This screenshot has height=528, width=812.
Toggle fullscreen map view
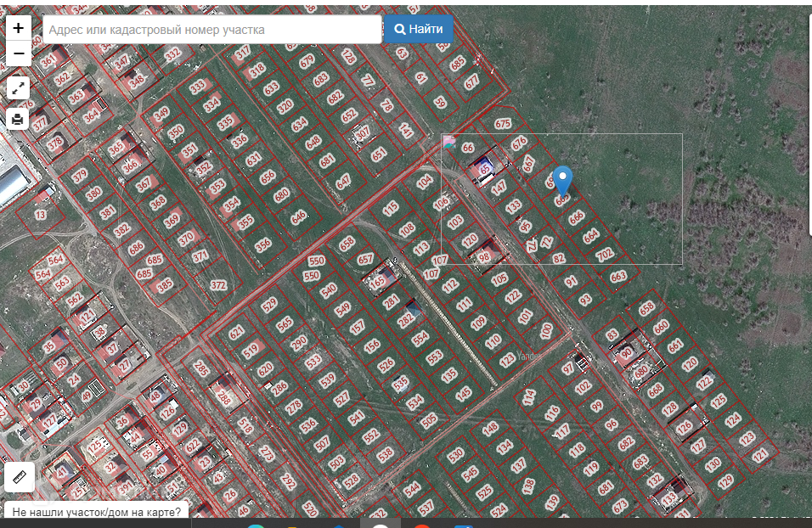pyautogui.click(x=18, y=88)
